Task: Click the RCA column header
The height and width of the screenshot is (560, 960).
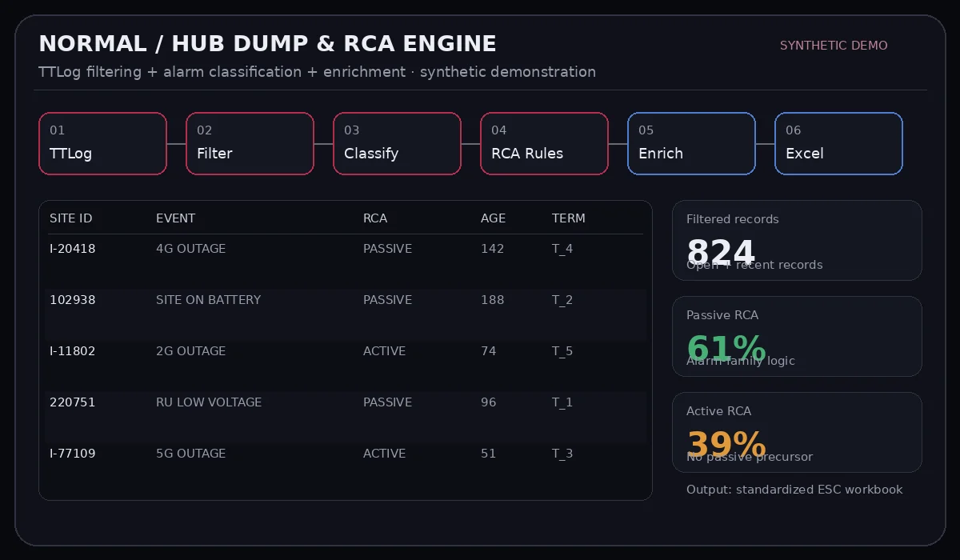Action: click(x=375, y=218)
